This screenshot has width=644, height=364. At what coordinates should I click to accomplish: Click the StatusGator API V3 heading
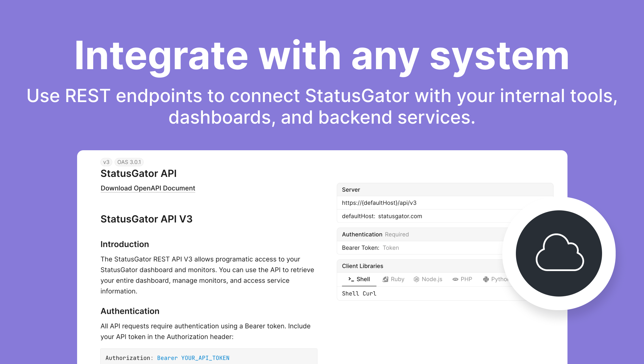146,219
